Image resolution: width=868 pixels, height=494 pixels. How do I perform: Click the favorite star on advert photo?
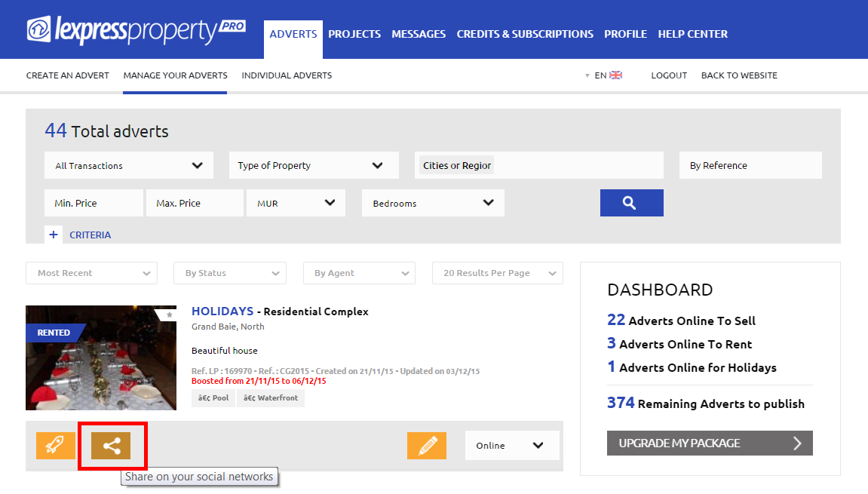coord(170,315)
